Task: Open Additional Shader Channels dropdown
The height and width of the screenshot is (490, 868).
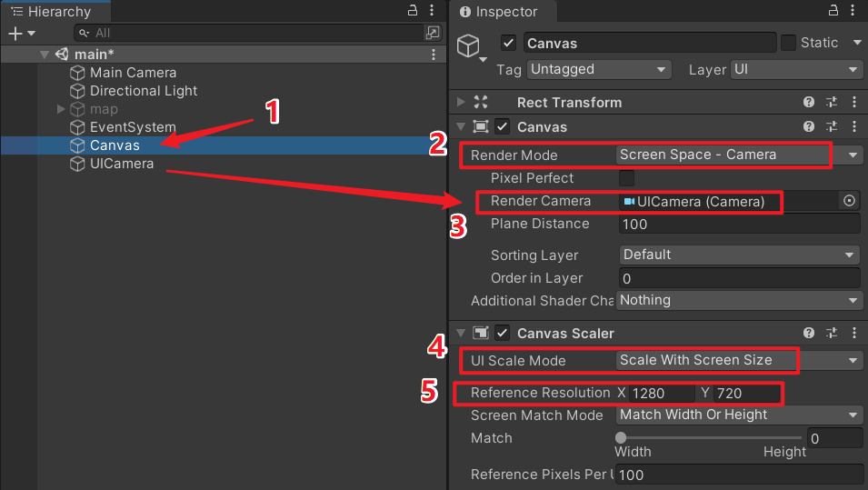Action: (x=738, y=300)
